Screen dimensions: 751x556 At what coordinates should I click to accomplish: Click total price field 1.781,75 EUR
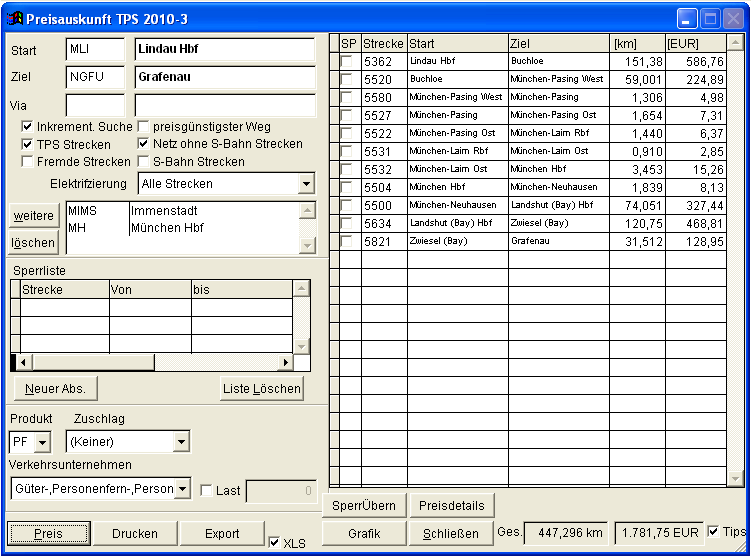pyautogui.click(x=660, y=533)
